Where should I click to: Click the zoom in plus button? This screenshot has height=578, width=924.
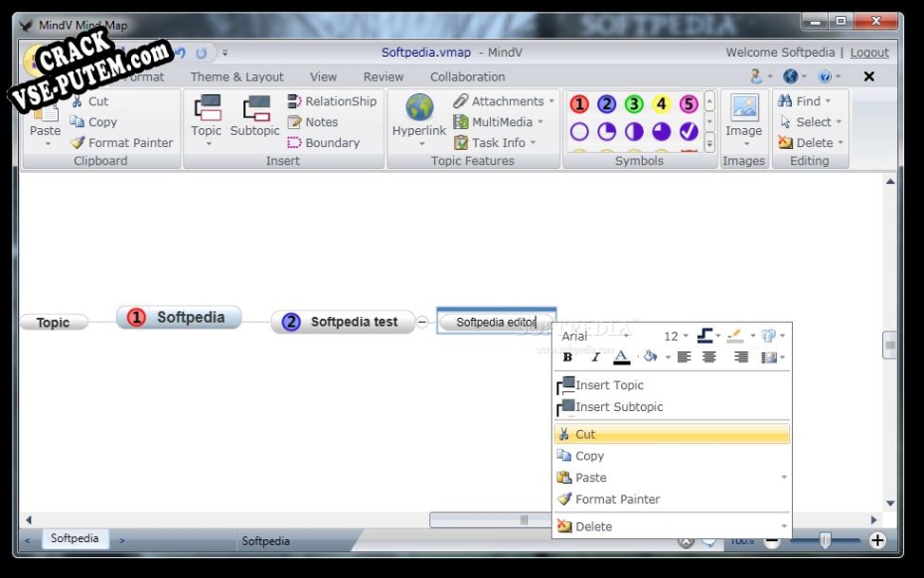(877, 540)
